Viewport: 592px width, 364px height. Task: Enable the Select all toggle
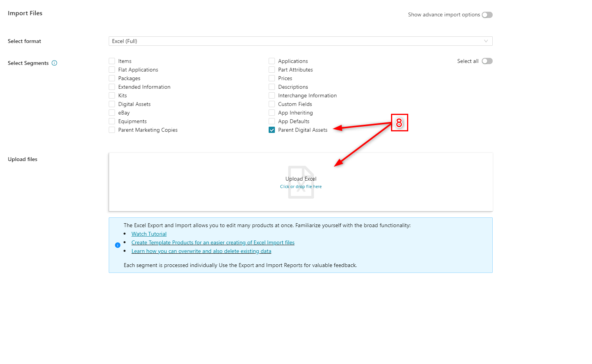click(487, 61)
